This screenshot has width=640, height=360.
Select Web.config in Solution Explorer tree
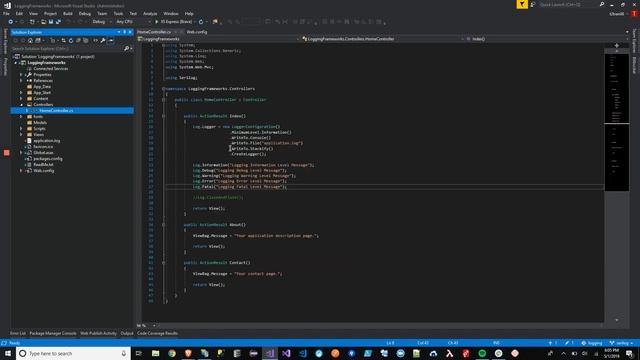tap(43, 171)
